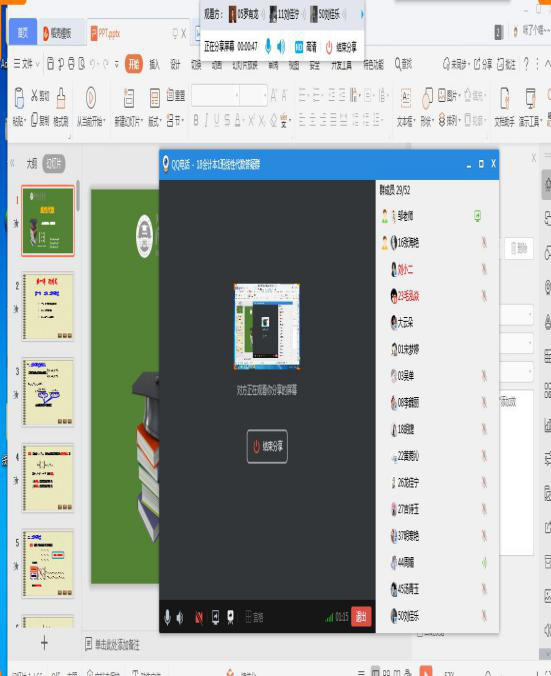551x676 pixels.
Task: Open the Insert ribbon tab
Action: (154, 64)
